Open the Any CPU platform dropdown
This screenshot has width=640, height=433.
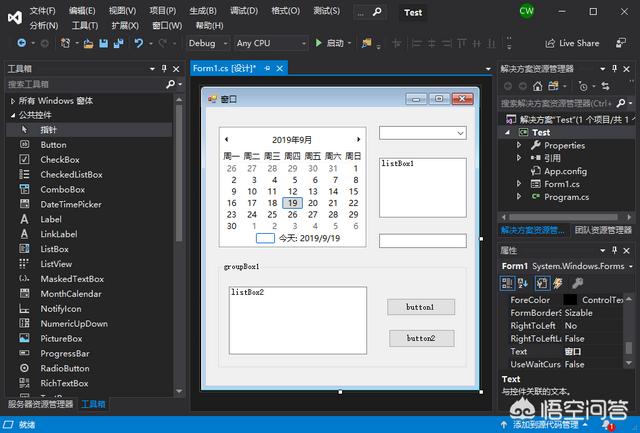(x=271, y=43)
